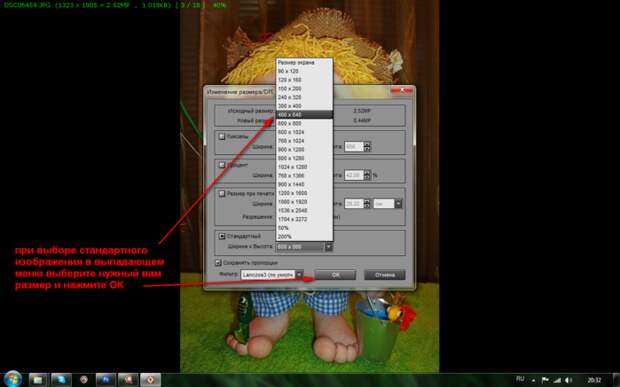
Task: Open the Photoshop icon in the taskbar
Action: pos(106,380)
